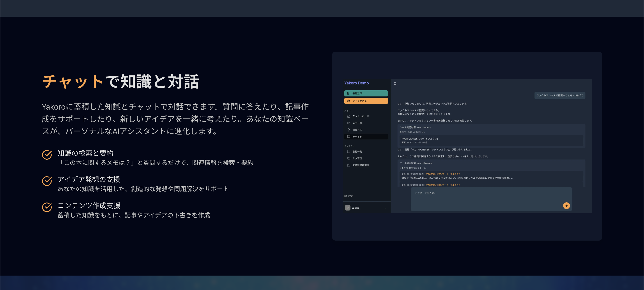Open 書籍一覧 in the library section
The image size is (644, 290).
[357, 152]
